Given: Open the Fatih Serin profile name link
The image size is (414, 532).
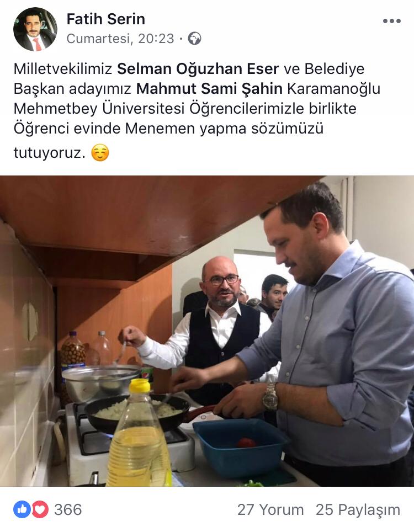Looking at the screenshot, I should [106, 19].
